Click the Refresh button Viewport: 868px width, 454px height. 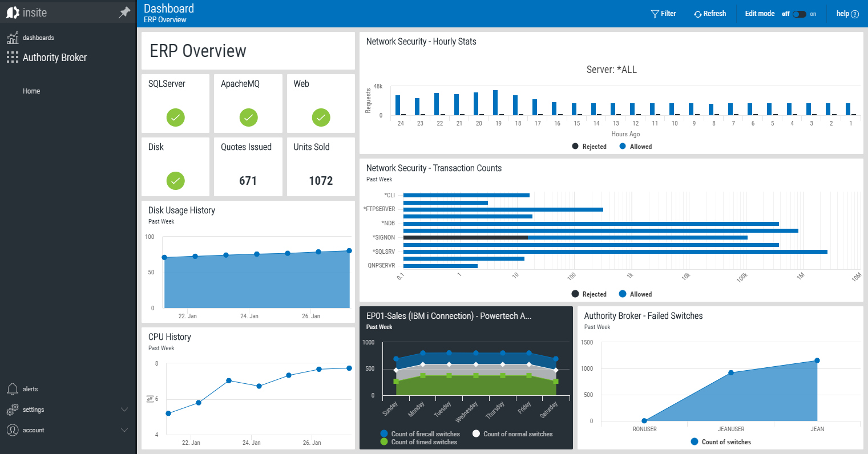pos(710,14)
